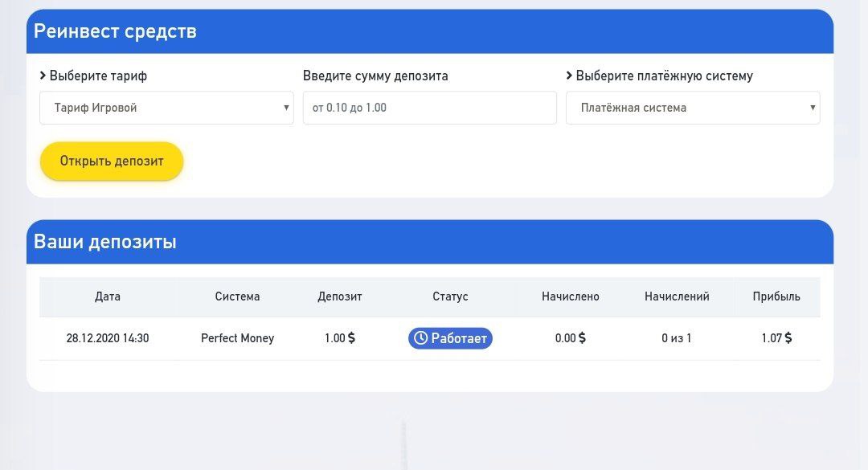Click the chevron icon before Выберите тариф
This screenshot has height=470, width=868.
click(x=43, y=76)
